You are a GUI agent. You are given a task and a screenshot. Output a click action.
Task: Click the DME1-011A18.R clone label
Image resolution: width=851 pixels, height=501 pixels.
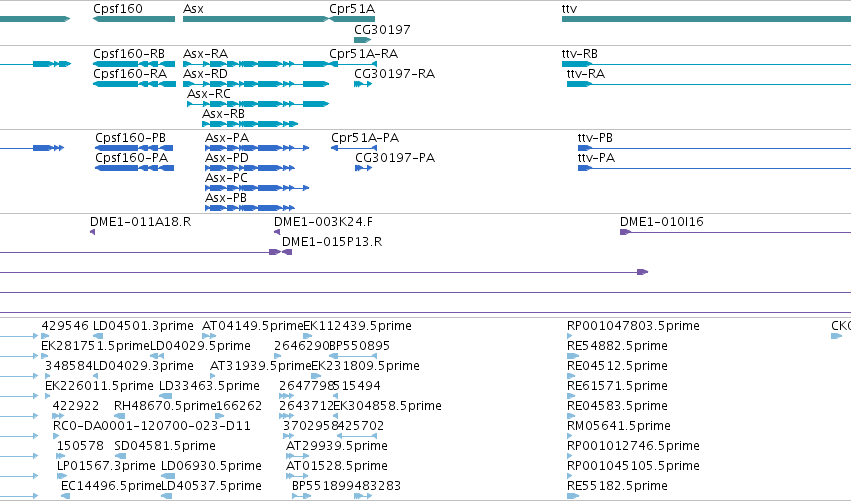(141, 221)
